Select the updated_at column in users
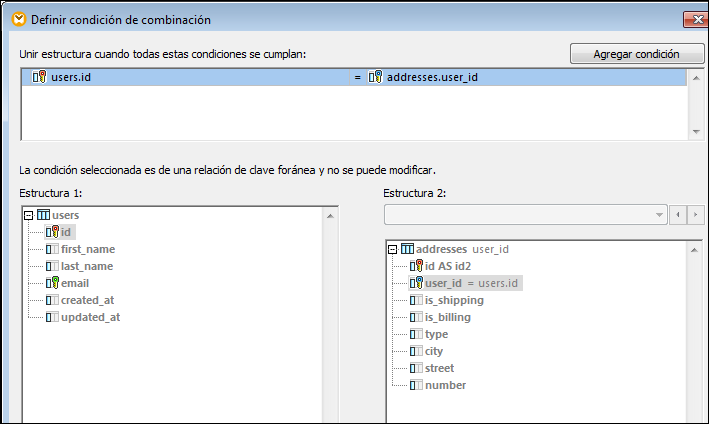The height and width of the screenshot is (424, 709). pos(90,317)
